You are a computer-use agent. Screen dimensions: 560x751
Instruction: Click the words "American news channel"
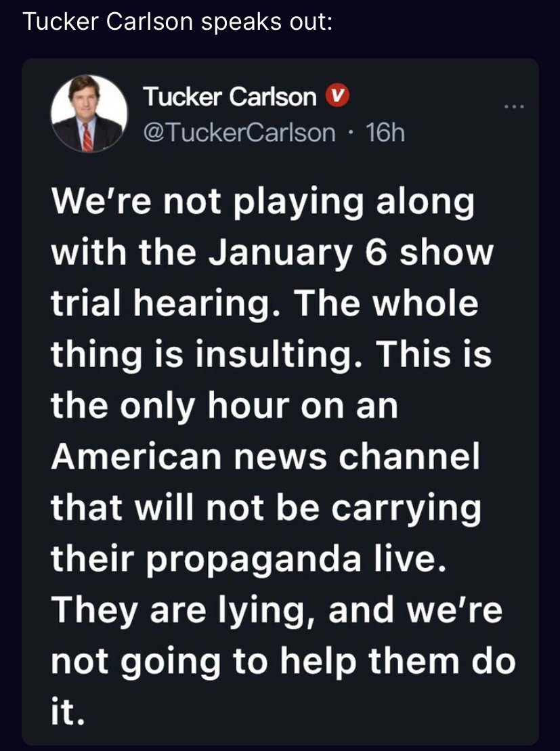[266, 455]
